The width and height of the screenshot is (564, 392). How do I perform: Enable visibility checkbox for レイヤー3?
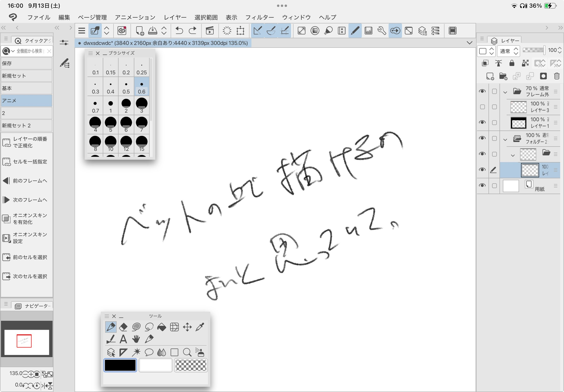click(482, 107)
